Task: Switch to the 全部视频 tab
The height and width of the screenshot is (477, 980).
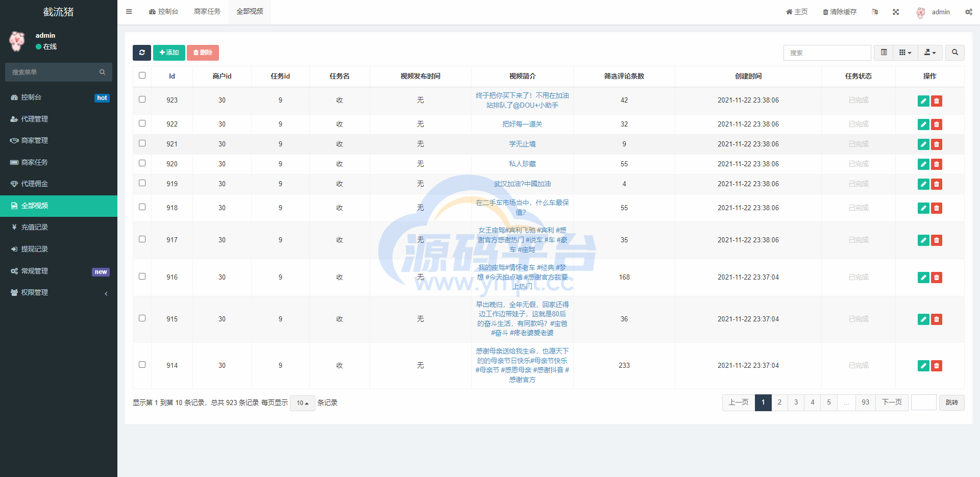Action: (x=250, y=12)
